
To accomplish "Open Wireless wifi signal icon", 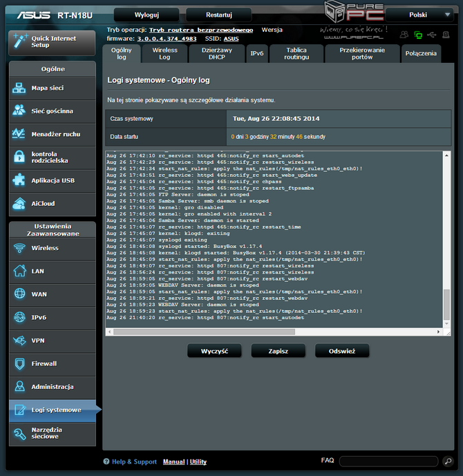I will [x=20, y=248].
